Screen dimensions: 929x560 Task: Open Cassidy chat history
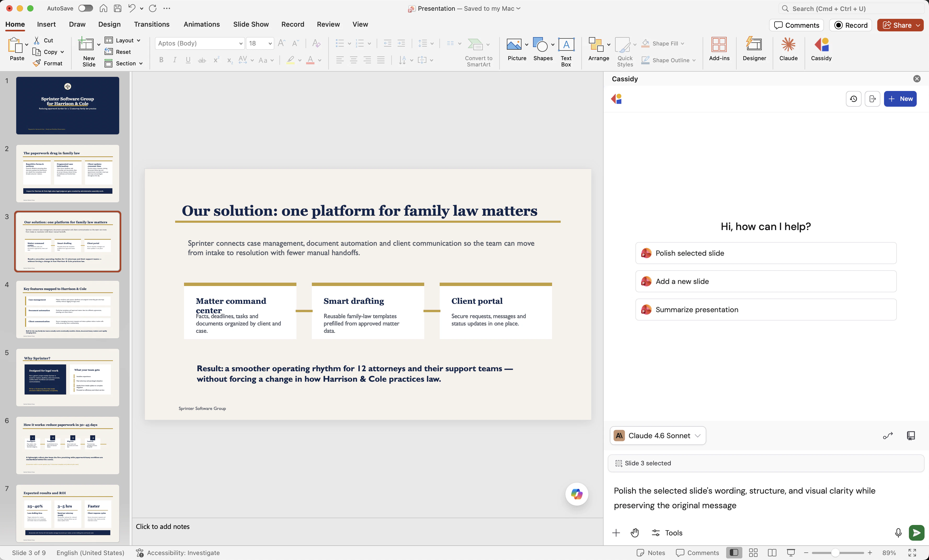(x=853, y=99)
